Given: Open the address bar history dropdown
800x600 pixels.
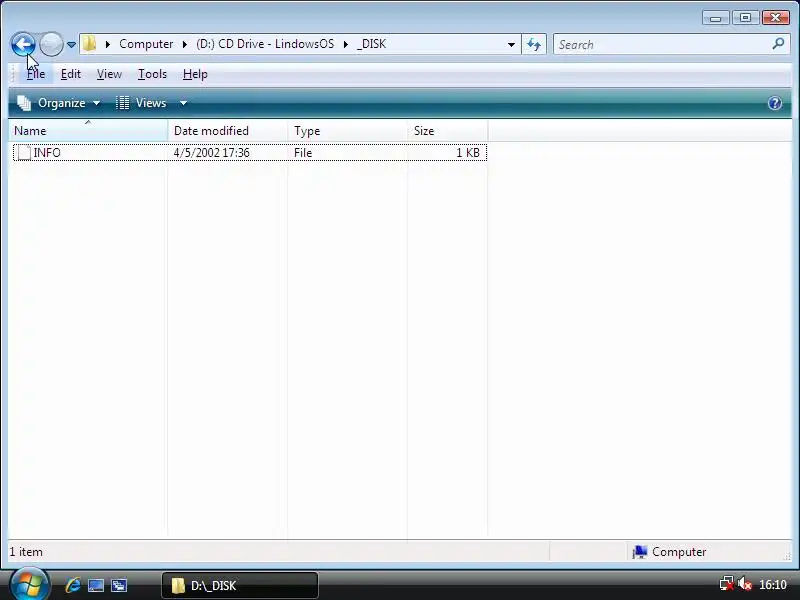Looking at the screenshot, I should pyautogui.click(x=511, y=44).
